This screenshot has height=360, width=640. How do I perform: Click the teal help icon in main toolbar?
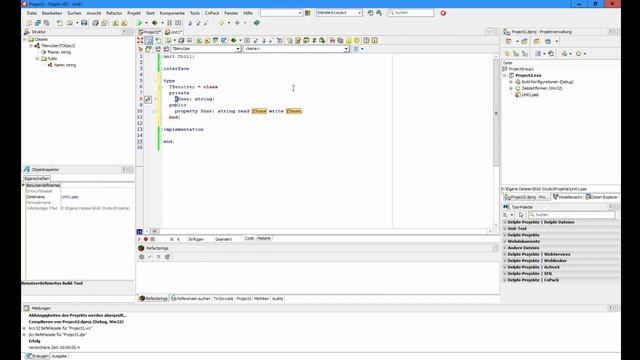(256, 23)
